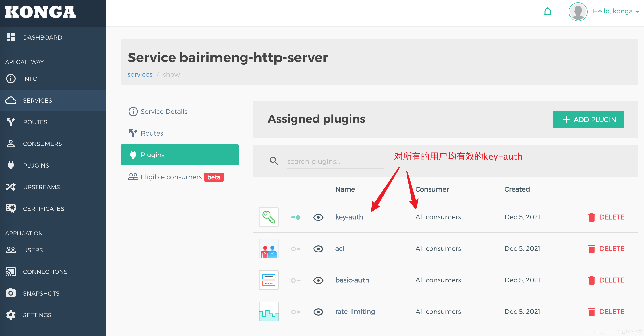
Task: Click the search magnifier icon
Action: (x=274, y=161)
